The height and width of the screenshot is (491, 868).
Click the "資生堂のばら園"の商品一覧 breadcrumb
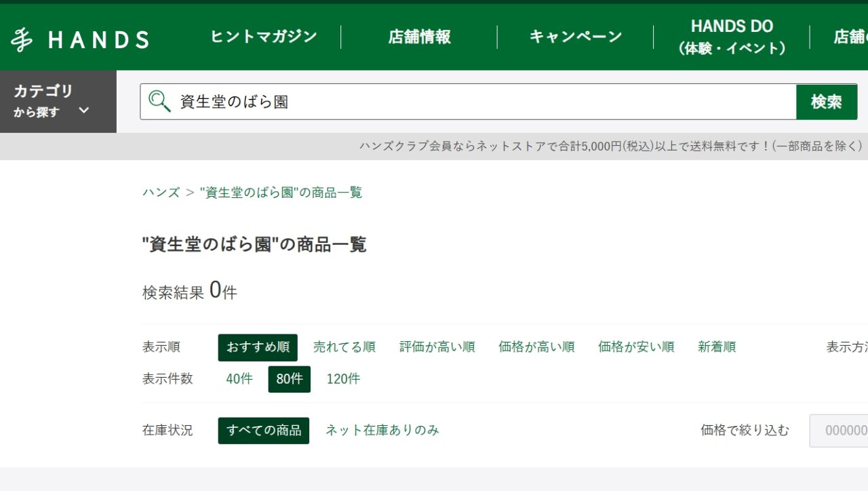click(281, 192)
